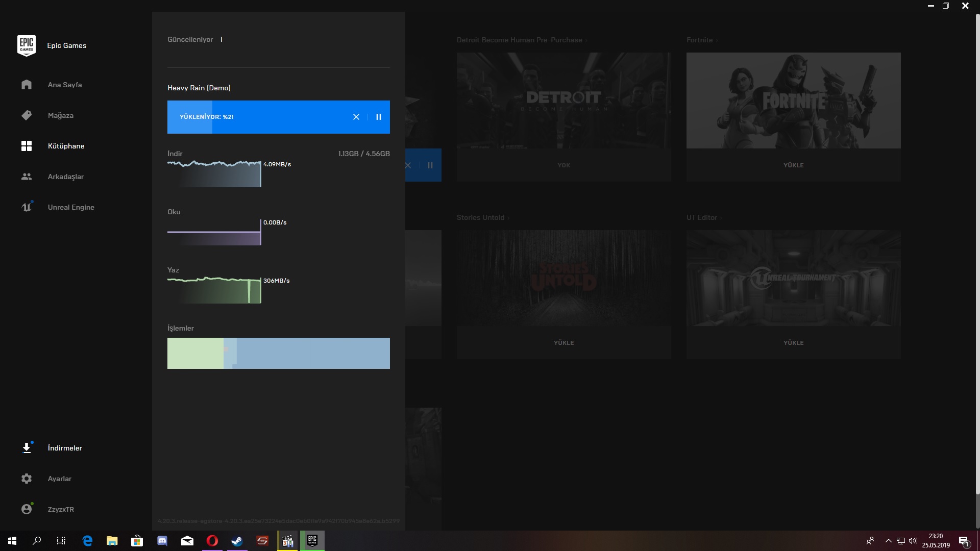
Task: Click YÜKLE button under UT Editor
Action: (x=794, y=343)
